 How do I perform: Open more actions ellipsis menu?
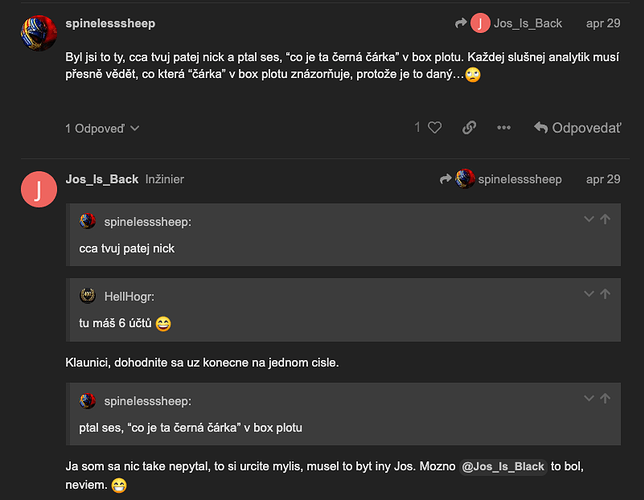(504, 128)
